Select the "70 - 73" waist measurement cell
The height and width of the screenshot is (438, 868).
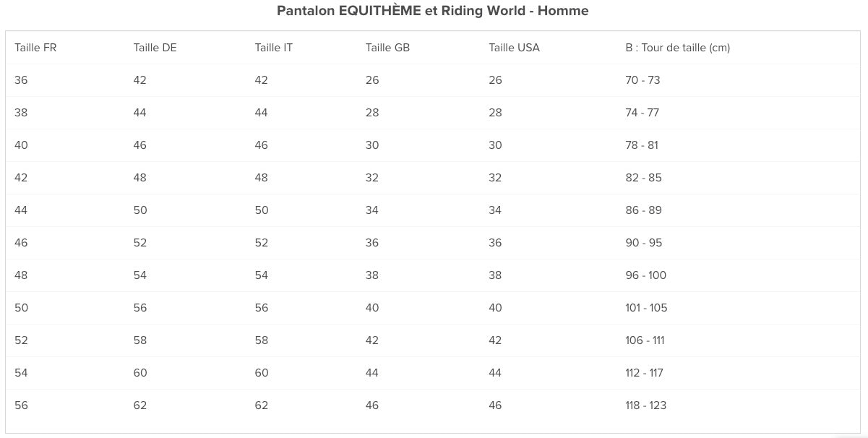pos(643,80)
